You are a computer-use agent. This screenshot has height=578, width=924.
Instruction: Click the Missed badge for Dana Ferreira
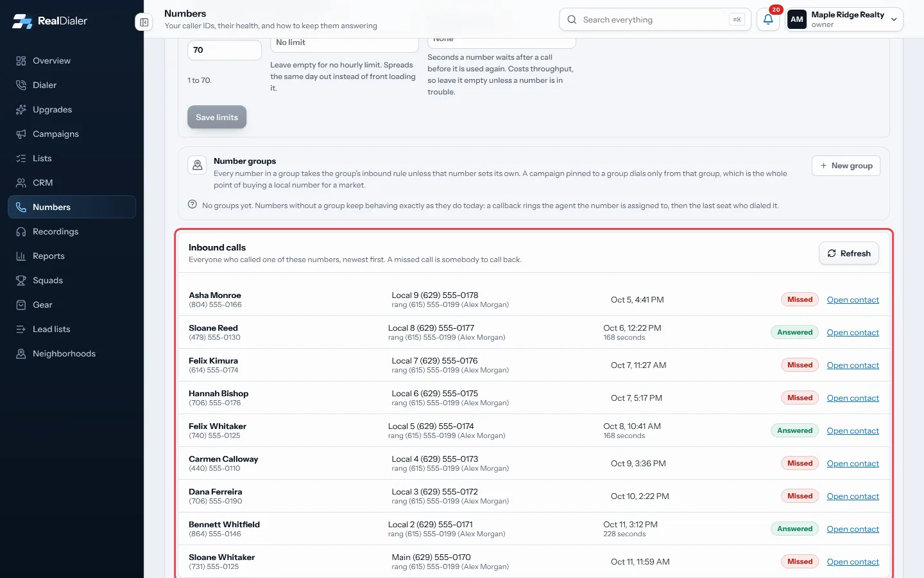click(x=800, y=496)
